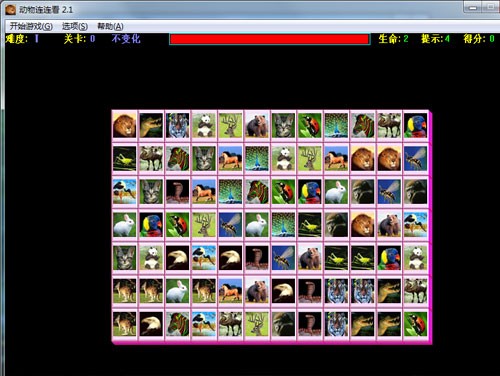Select the crocodile tile in the top row
This screenshot has height=376, width=500.
pyautogui.click(x=151, y=125)
